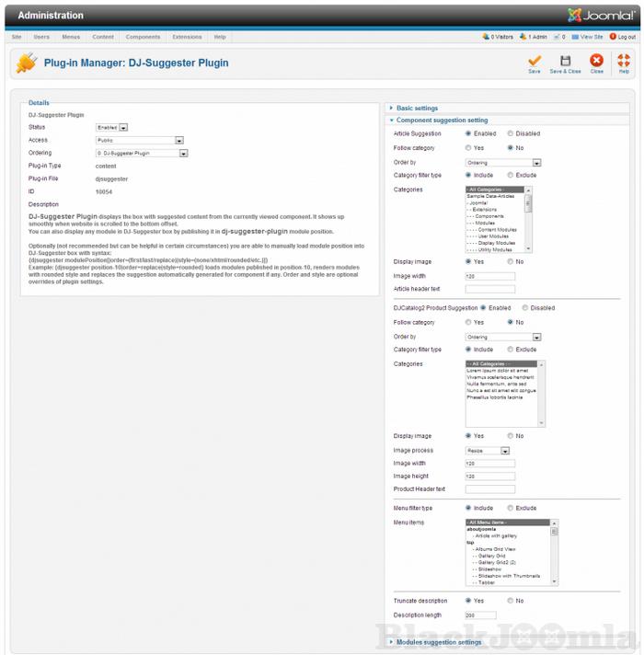This screenshot has height=655, width=644.
Task: Open the Components menu
Action: pyautogui.click(x=143, y=37)
